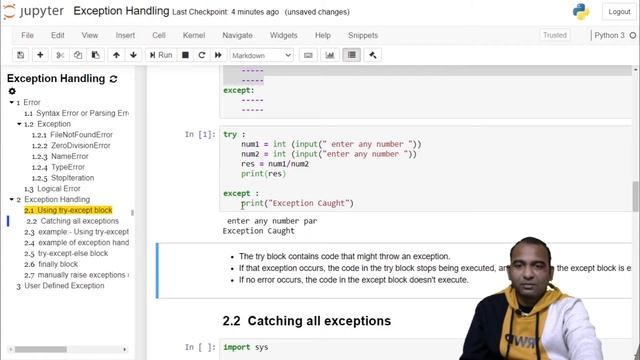Image resolution: width=640 pixels, height=360 pixels.
Task: Open the Kernel menu
Action: [x=194, y=36]
